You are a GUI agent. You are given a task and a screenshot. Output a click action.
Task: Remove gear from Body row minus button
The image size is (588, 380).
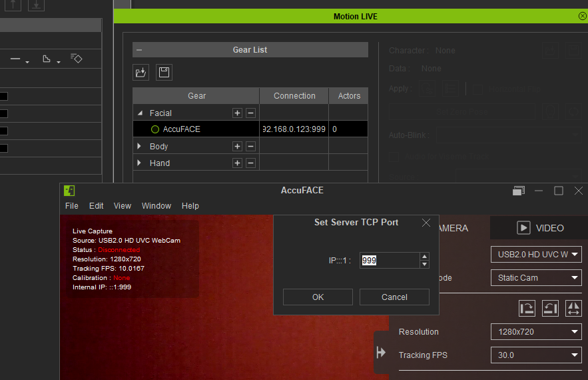pyautogui.click(x=251, y=147)
